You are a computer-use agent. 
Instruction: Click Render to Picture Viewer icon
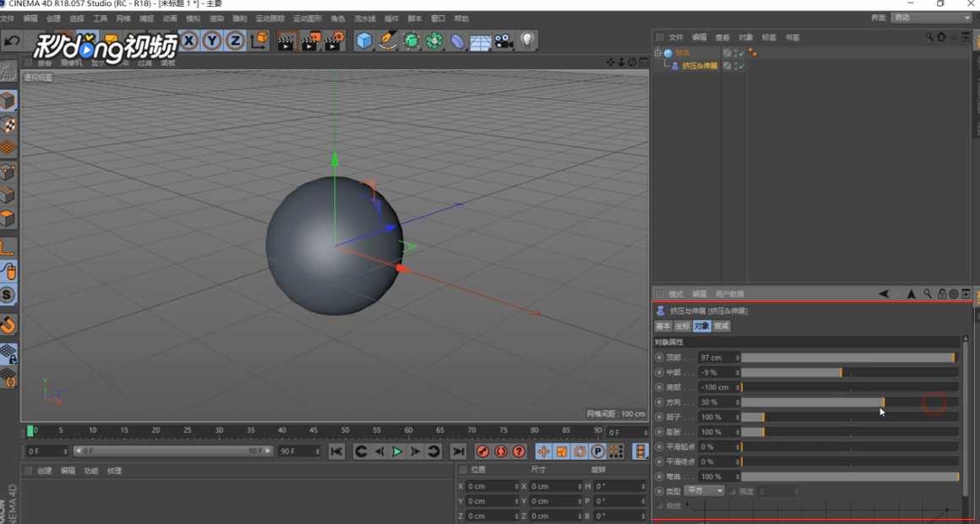click(x=311, y=41)
